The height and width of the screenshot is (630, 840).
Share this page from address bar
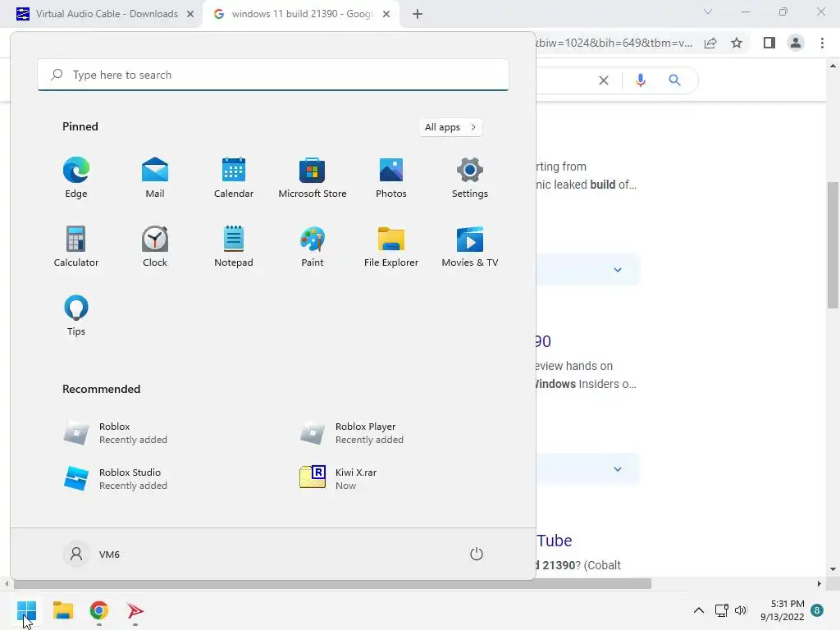(710, 43)
